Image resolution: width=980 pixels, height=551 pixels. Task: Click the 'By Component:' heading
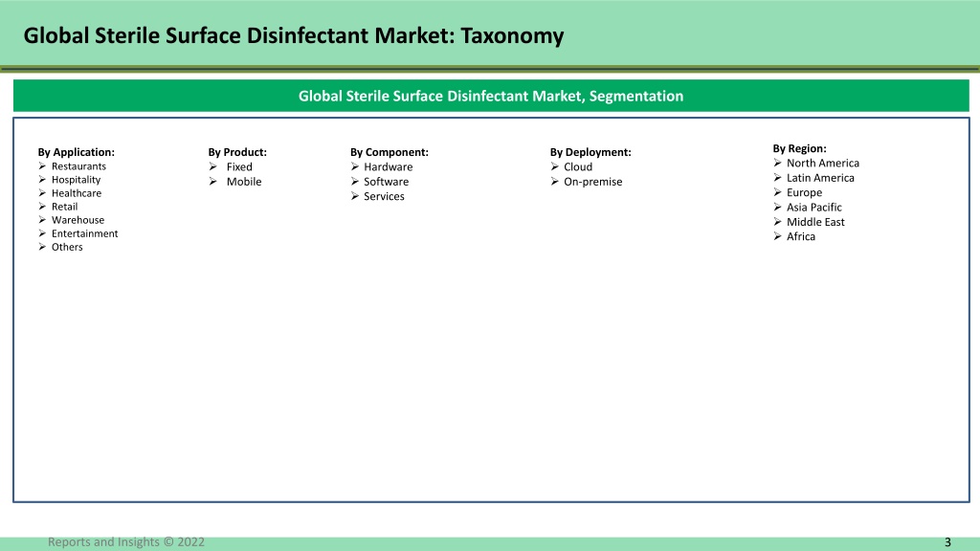click(x=390, y=152)
